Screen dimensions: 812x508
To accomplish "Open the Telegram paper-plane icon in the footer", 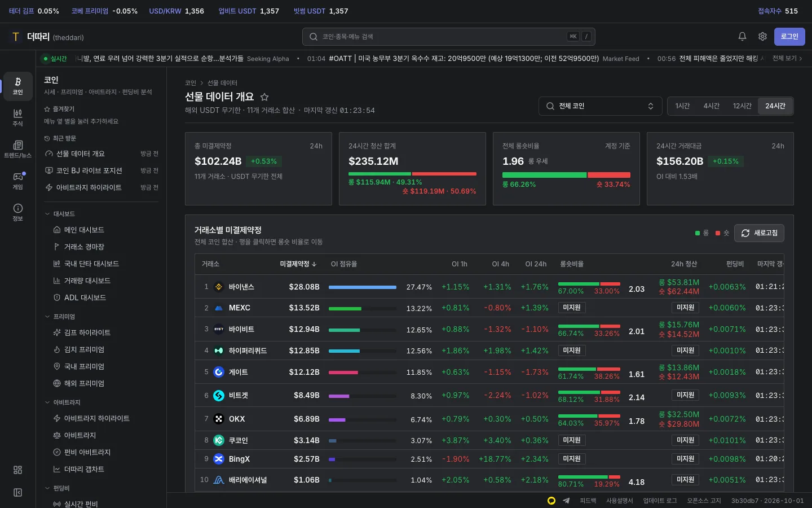I will pos(566,501).
